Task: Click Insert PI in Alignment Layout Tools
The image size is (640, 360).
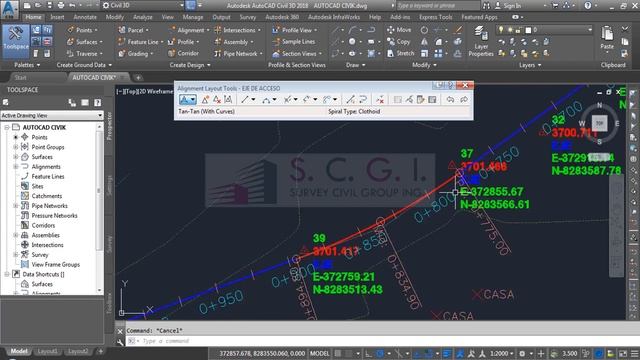Action: click(x=205, y=100)
